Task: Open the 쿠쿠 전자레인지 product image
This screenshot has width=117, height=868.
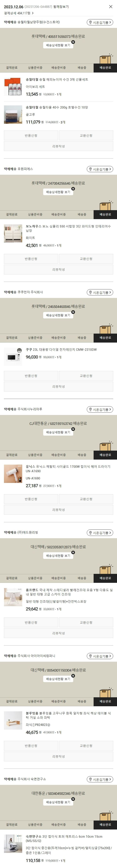Action: (x=13, y=356)
